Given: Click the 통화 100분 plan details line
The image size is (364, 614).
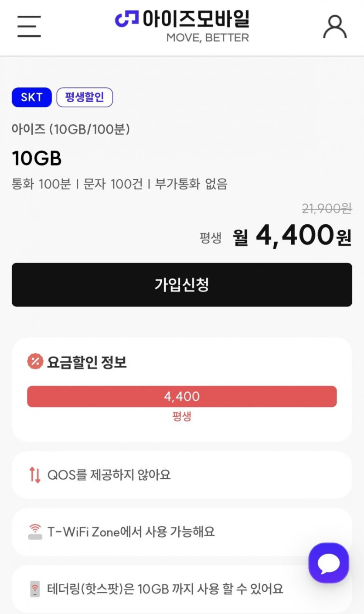Looking at the screenshot, I should (119, 184).
